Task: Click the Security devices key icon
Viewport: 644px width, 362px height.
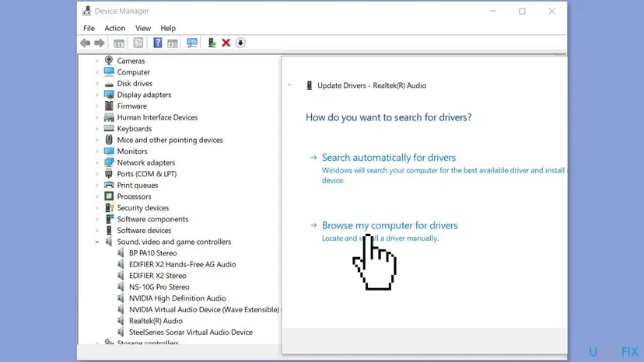Action: click(x=109, y=207)
